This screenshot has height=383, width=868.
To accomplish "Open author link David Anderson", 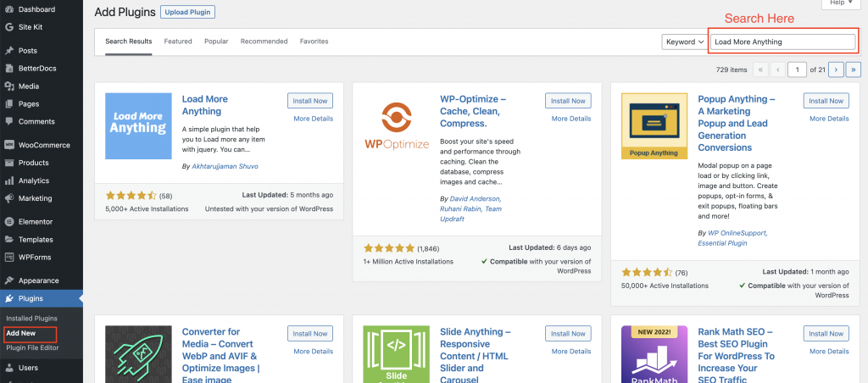I will click(x=476, y=198).
